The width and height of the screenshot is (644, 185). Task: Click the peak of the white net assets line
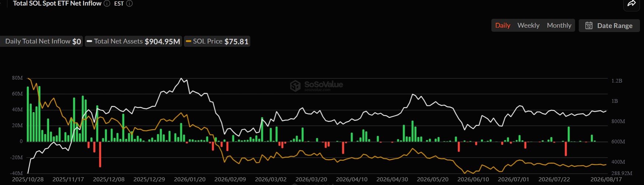click(181, 78)
